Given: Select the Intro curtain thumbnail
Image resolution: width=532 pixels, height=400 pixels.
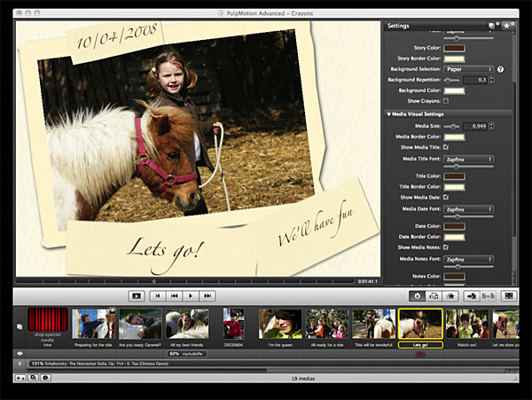Looking at the screenshot, I should 47,319.
